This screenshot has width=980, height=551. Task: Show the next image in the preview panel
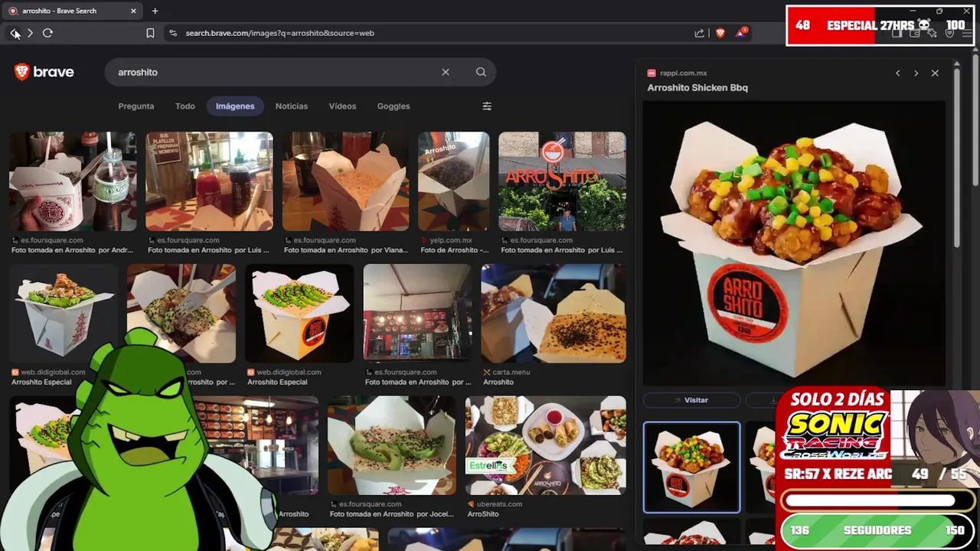916,73
